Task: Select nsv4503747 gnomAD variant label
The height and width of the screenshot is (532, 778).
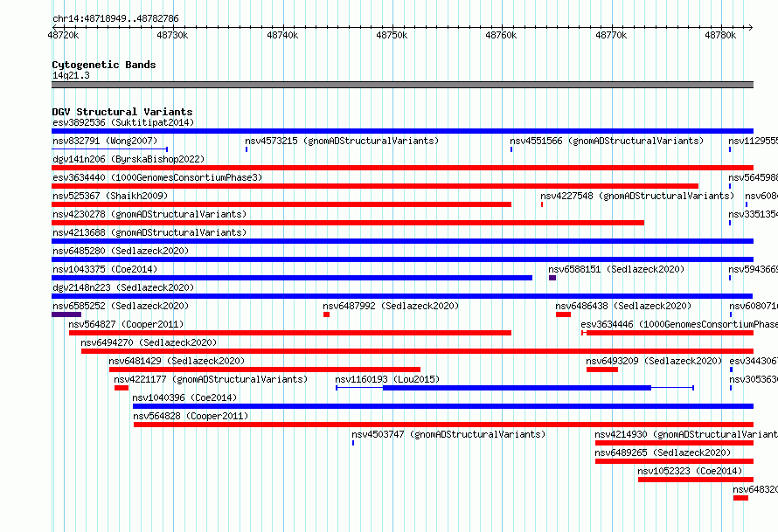Action: point(448,434)
